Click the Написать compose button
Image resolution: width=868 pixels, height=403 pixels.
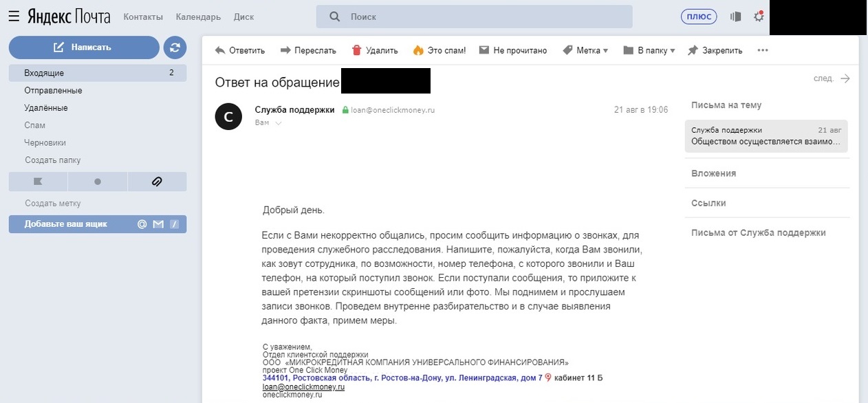pyautogui.click(x=84, y=47)
